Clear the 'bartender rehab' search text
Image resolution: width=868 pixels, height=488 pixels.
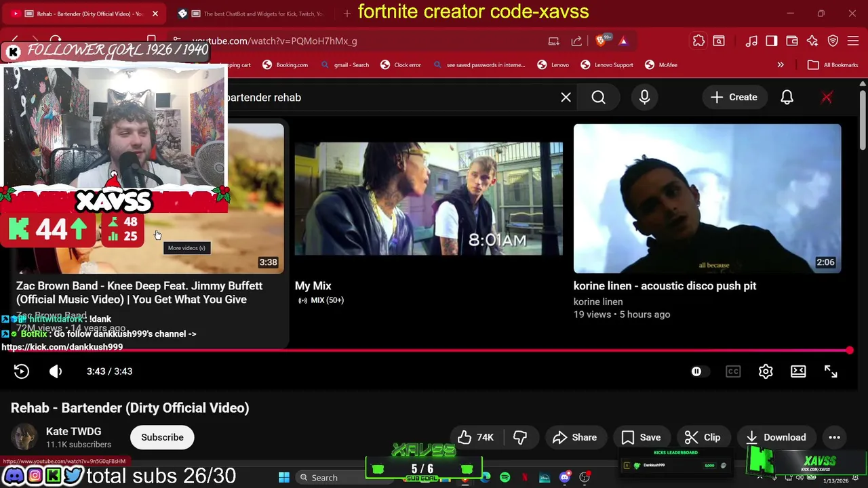[566, 98]
